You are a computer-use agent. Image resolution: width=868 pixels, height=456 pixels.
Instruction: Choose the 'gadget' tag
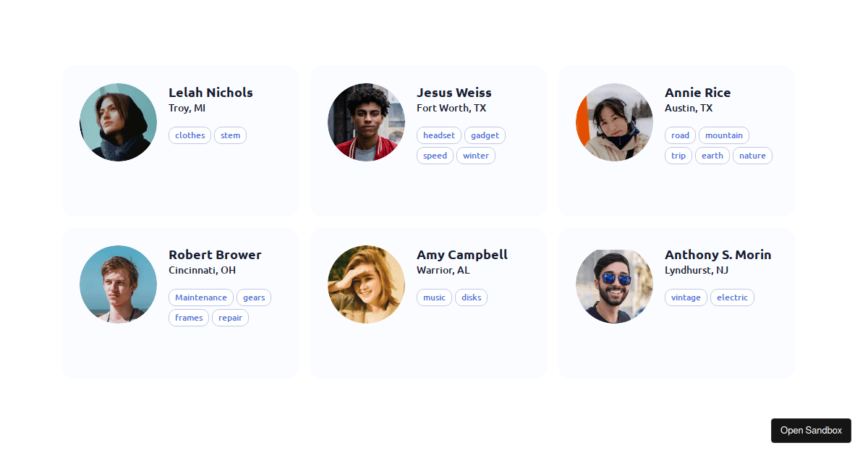point(485,135)
